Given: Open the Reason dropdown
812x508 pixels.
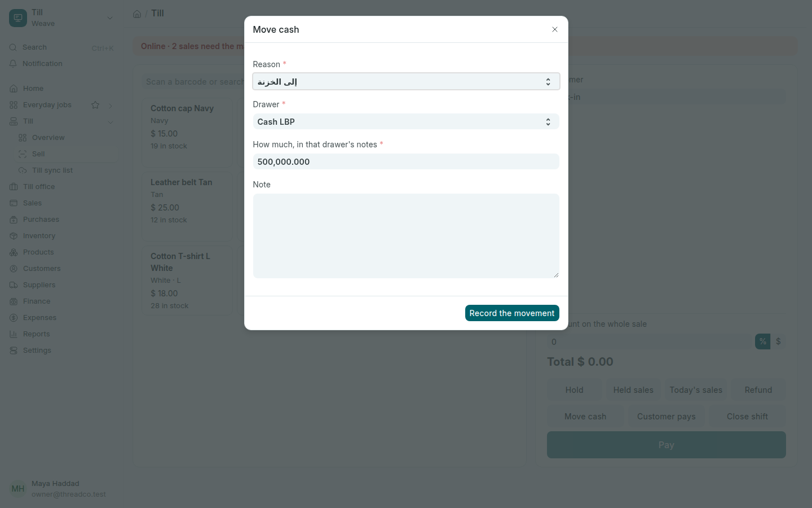Looking at the screenshot, I should 406,81.
